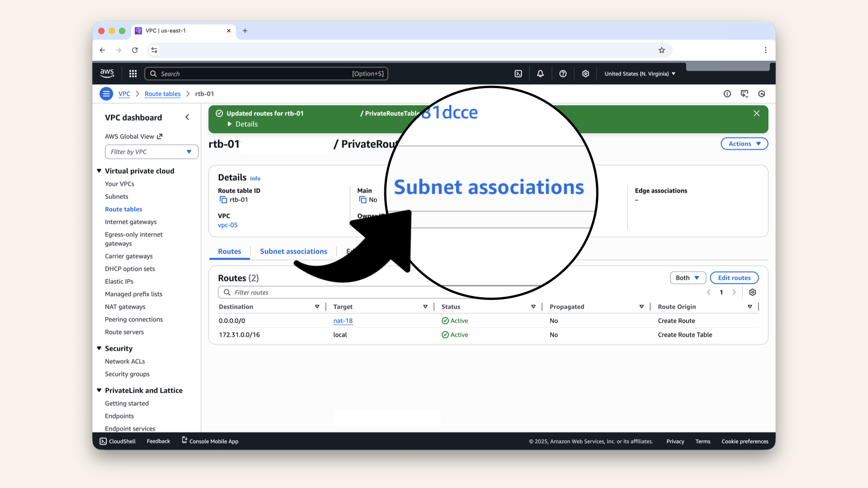Open the AWS services grid menu
Screen dimensions: 868x488
132,73
